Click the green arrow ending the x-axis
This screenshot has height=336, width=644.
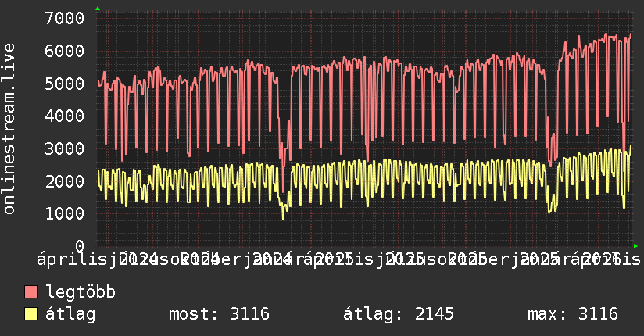(635, 246)
